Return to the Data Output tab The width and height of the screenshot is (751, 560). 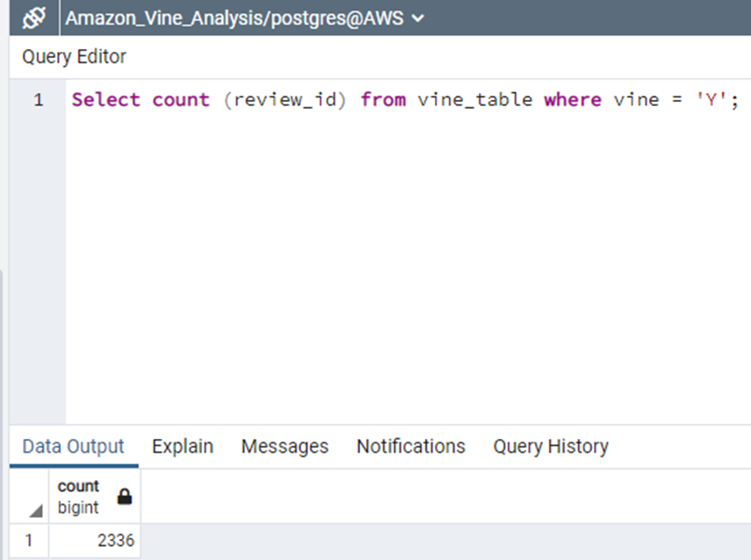pos(74,446)
